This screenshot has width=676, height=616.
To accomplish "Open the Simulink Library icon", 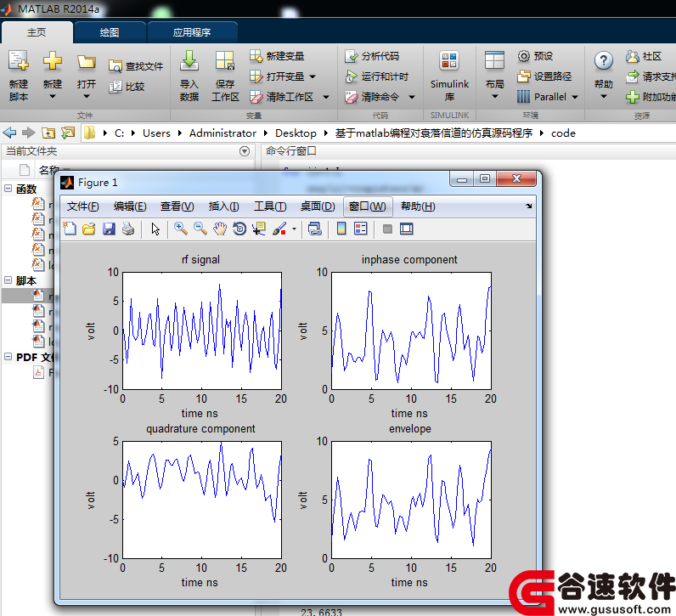I will 449,61.
